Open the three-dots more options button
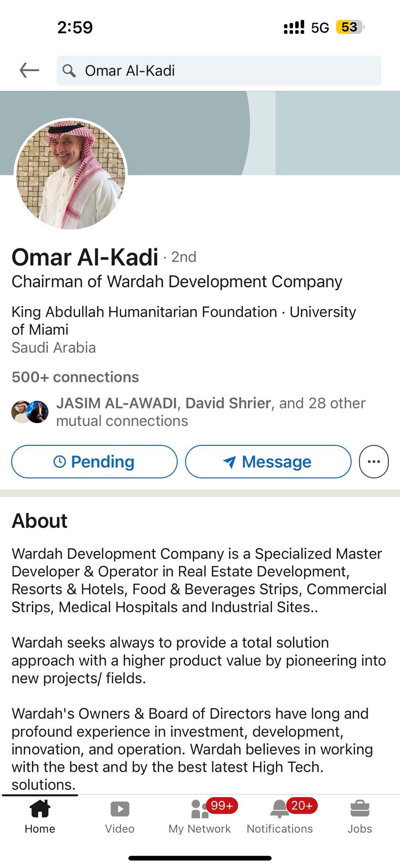The image size is (400, 868). (x=374, y=462)
